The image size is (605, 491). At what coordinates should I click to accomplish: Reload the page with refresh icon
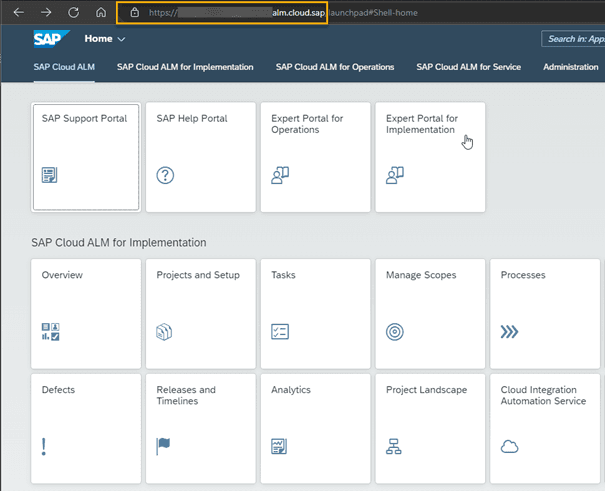coord(73,13)
